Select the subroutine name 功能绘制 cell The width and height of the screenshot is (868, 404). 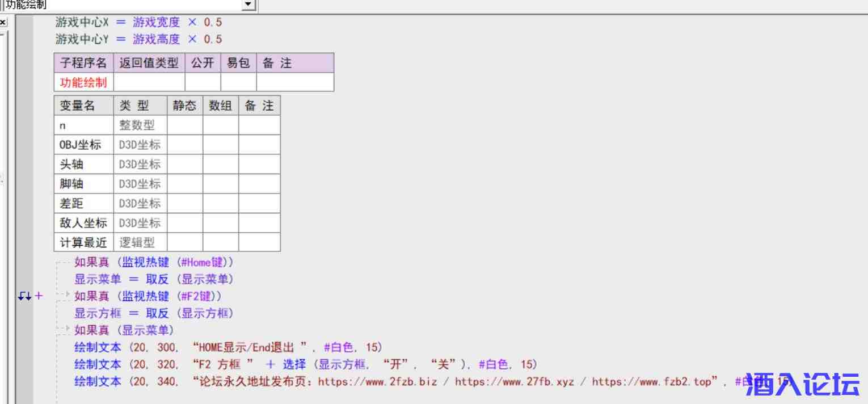coord(83,82)
